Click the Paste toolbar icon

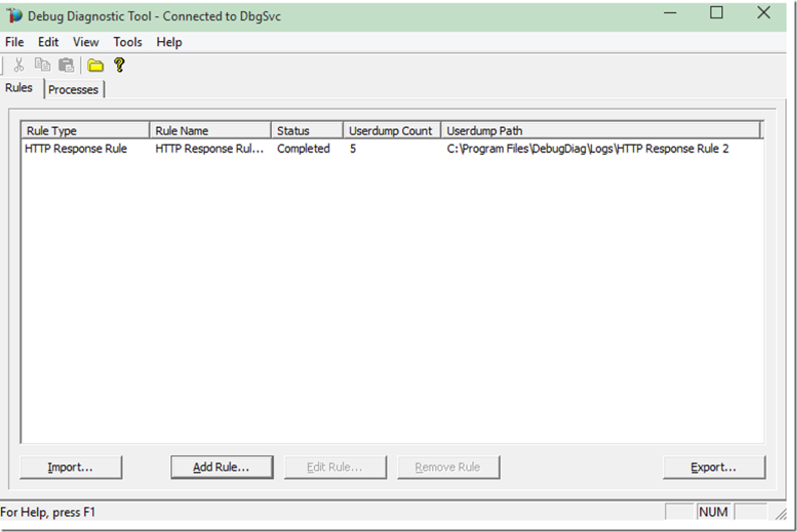point(66,65)
